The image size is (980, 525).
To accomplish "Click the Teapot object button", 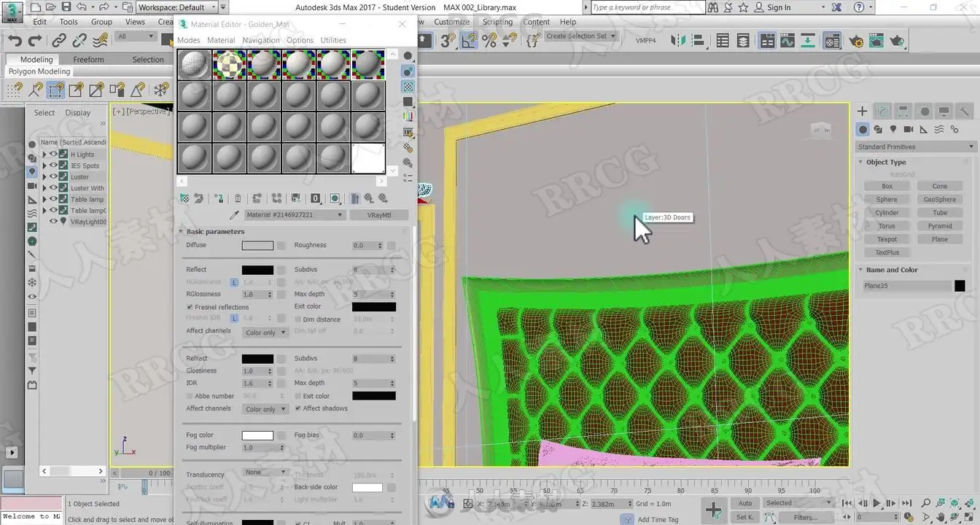I will pos(887,239).
